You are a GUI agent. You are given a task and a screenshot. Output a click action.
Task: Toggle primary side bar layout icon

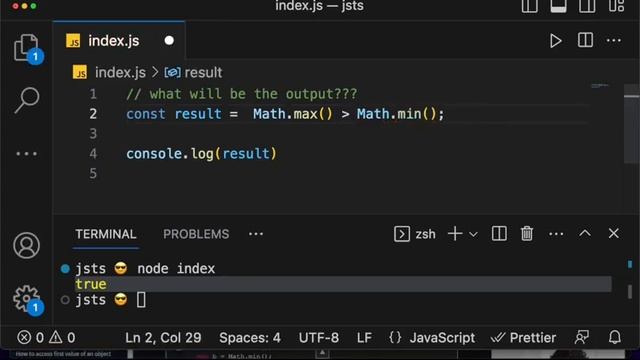[529, 6]
